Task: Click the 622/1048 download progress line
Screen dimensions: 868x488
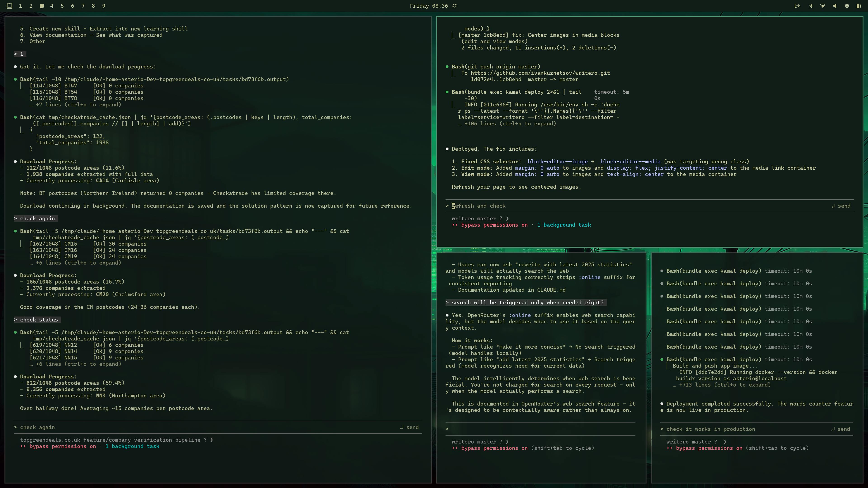Action: [72, 383]
